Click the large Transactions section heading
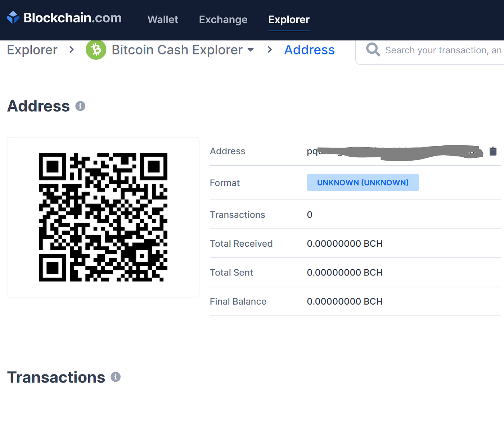 56,377
